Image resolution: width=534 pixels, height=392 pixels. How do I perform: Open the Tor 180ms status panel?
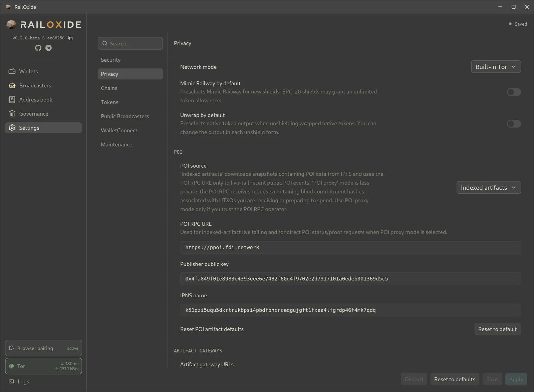(43, 366)
